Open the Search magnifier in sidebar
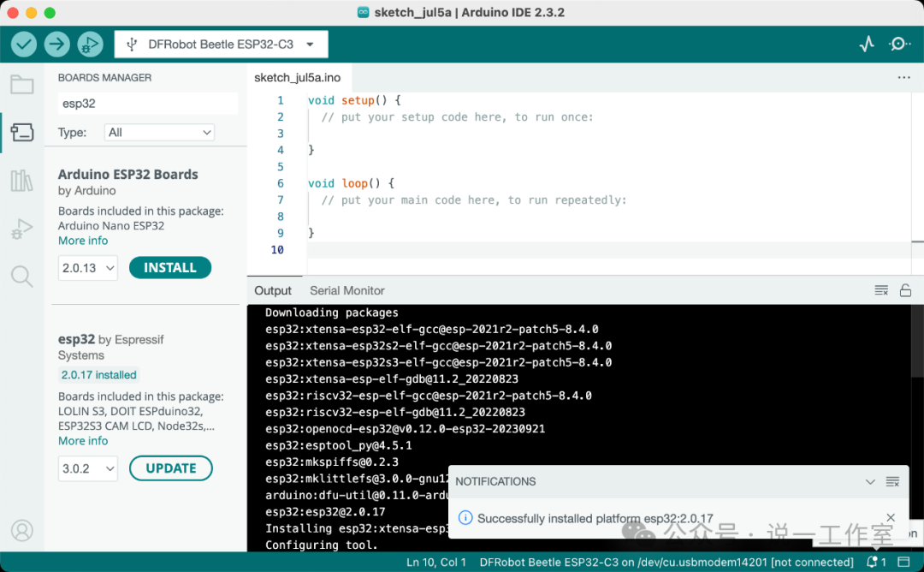The height and width of the screenshot is (572, 924). (21, 276)
